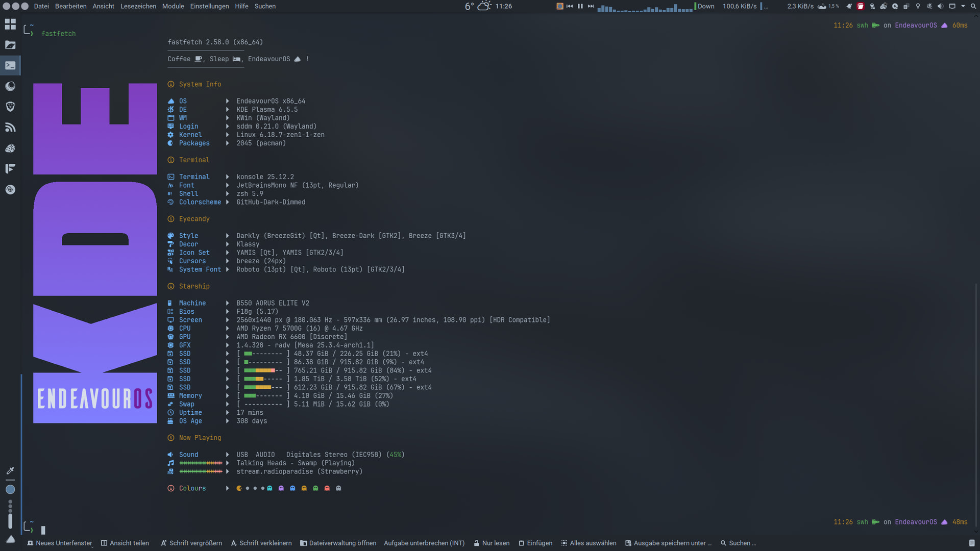Click the 'Neues Unterfenster' new tab icon button
The width and height of the screenshot is (980, 551).
tap(30, 543)
